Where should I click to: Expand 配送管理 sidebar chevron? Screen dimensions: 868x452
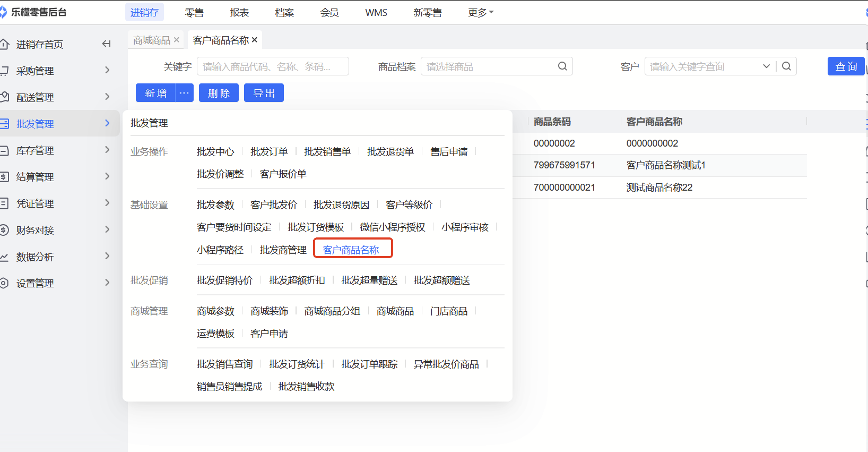(107, 97)
